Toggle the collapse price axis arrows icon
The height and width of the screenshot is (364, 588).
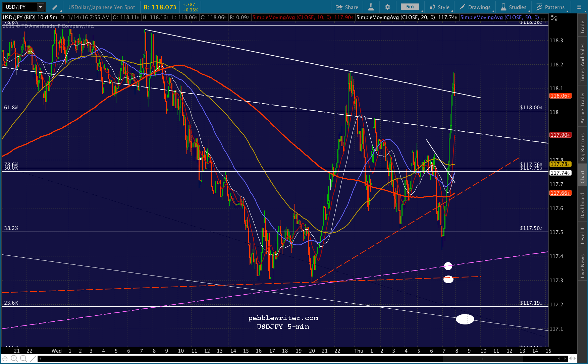click(x=554, y=18)
